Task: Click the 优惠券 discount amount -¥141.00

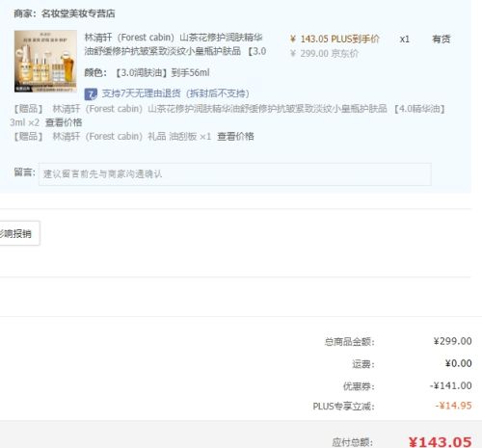Action: click(451, 385)
